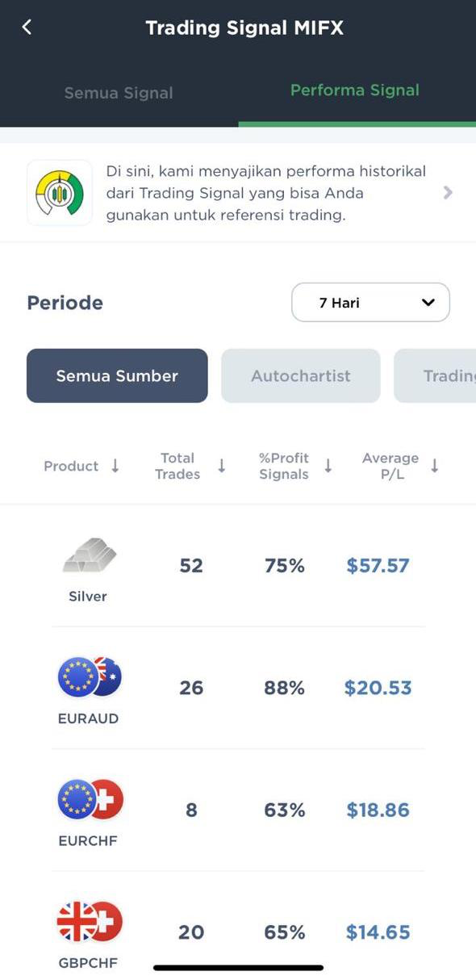The width and height of the screenshot is (476, 980).
Task: Expand info banner chevron arrow
Action: (449, 192)
